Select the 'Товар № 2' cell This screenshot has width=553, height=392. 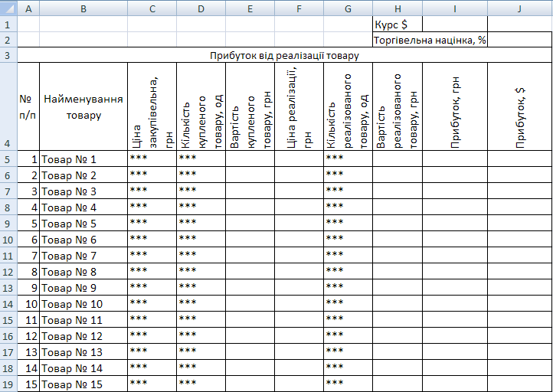(83, 175)
